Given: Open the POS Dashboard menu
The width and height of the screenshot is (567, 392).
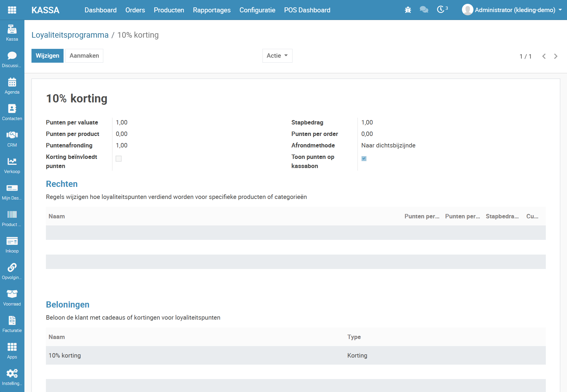Looking at the screenshot, I should [307, 10].
